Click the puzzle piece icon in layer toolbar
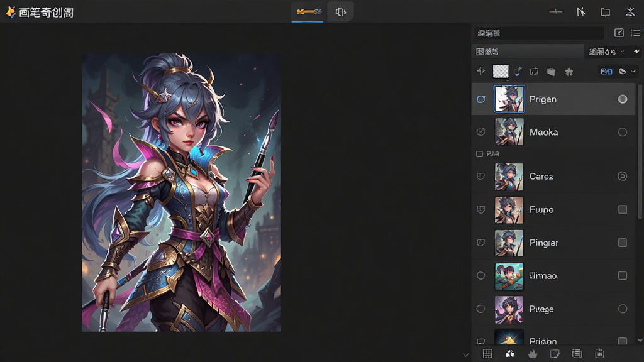This screenshot has height=362, width=644. [569, 72]
